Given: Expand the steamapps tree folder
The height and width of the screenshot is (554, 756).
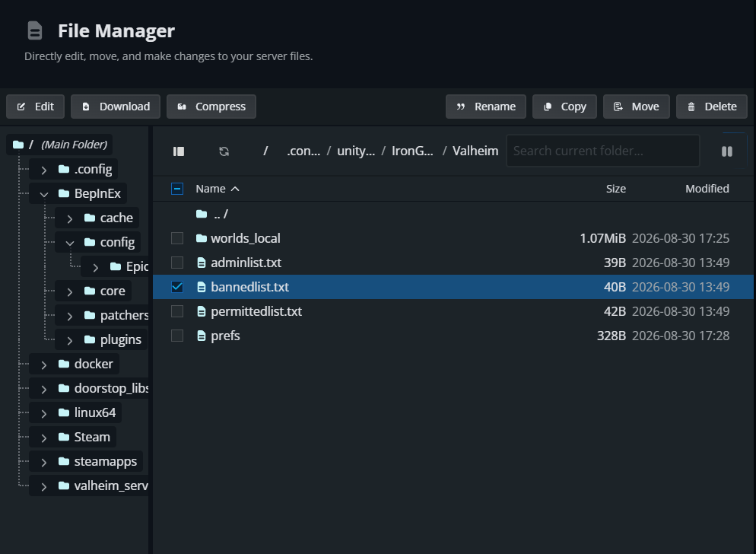Looking at the screenshot, I should click(x=44, y=463).
